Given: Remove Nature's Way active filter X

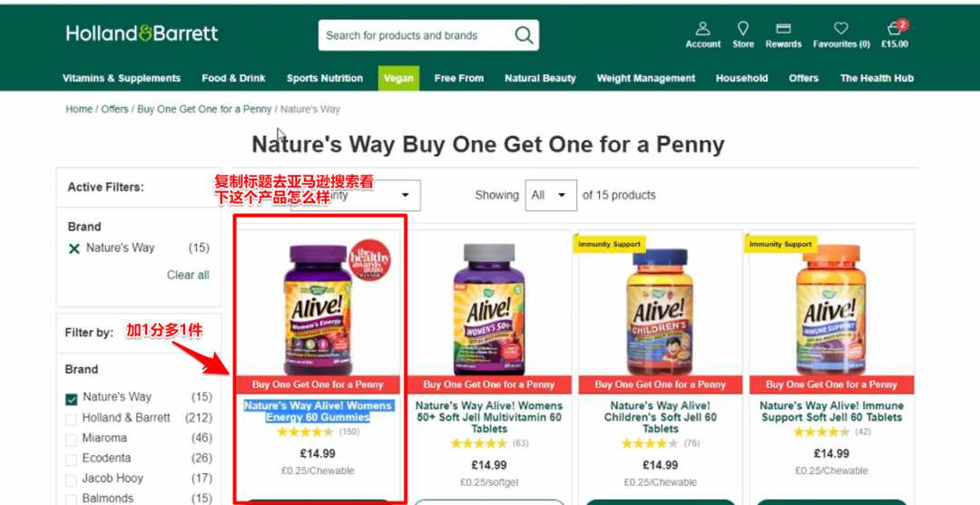Looking at the screenshot, I should 73,248.
